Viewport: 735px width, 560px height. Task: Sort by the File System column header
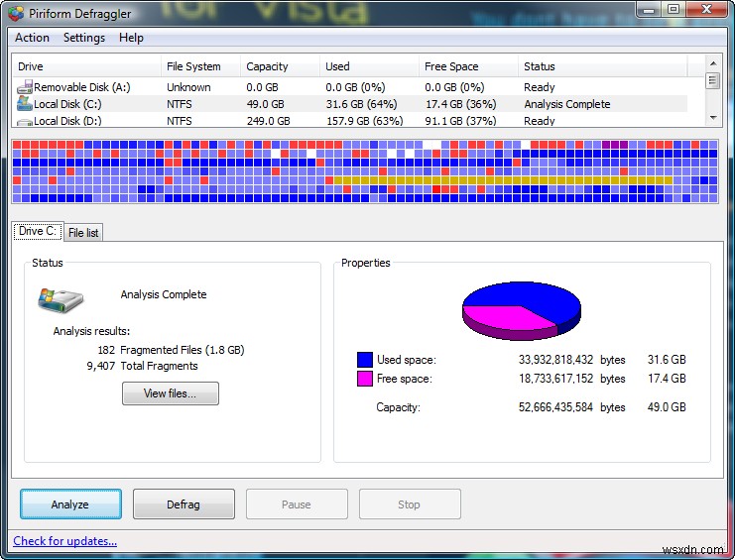200,66
